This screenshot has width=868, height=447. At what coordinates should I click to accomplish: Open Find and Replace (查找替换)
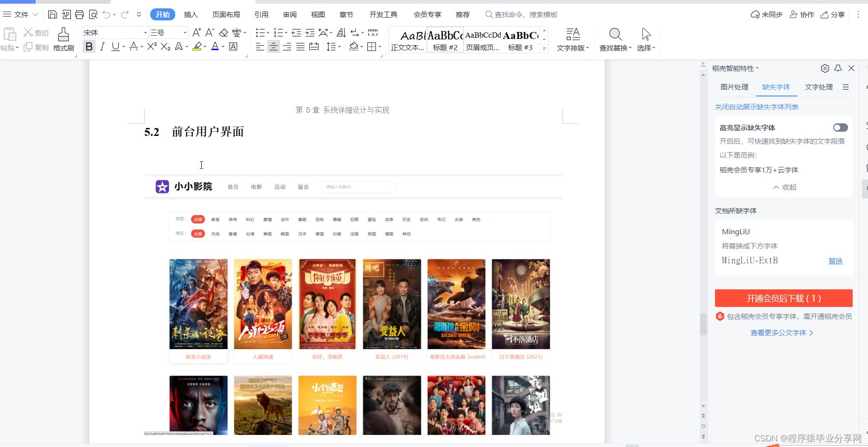615,39
